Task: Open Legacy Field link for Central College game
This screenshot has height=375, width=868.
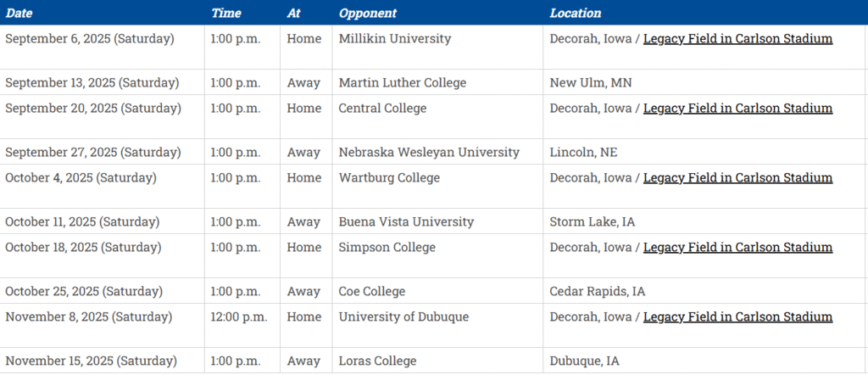Action: pyautogui.click(x=737, y=108)
